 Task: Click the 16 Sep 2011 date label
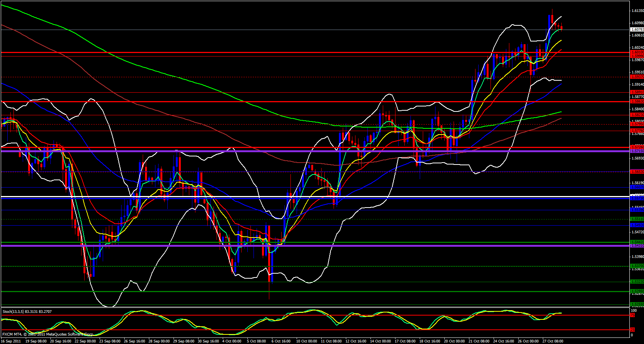point(11,341)
